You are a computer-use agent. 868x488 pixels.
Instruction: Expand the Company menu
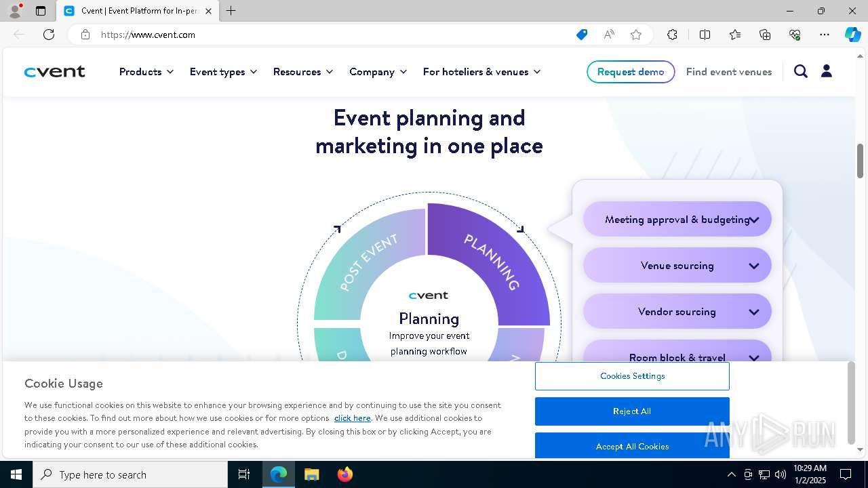tap(378, 72)
